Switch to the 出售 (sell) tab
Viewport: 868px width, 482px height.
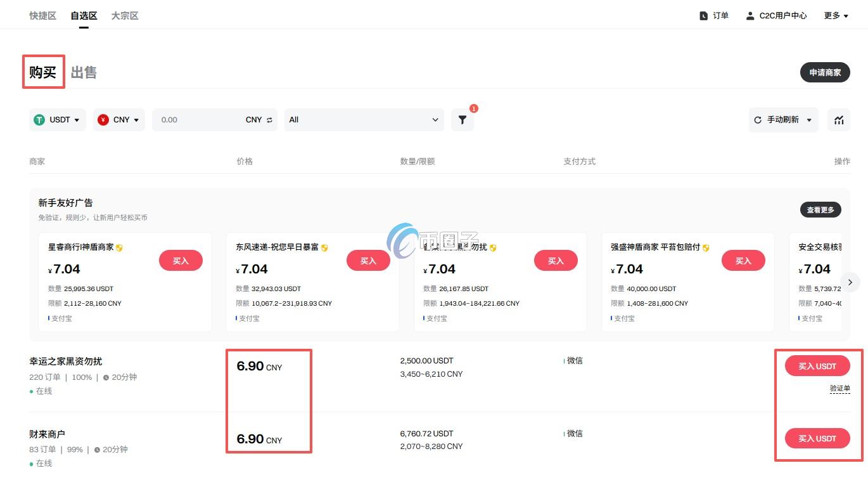83,72
